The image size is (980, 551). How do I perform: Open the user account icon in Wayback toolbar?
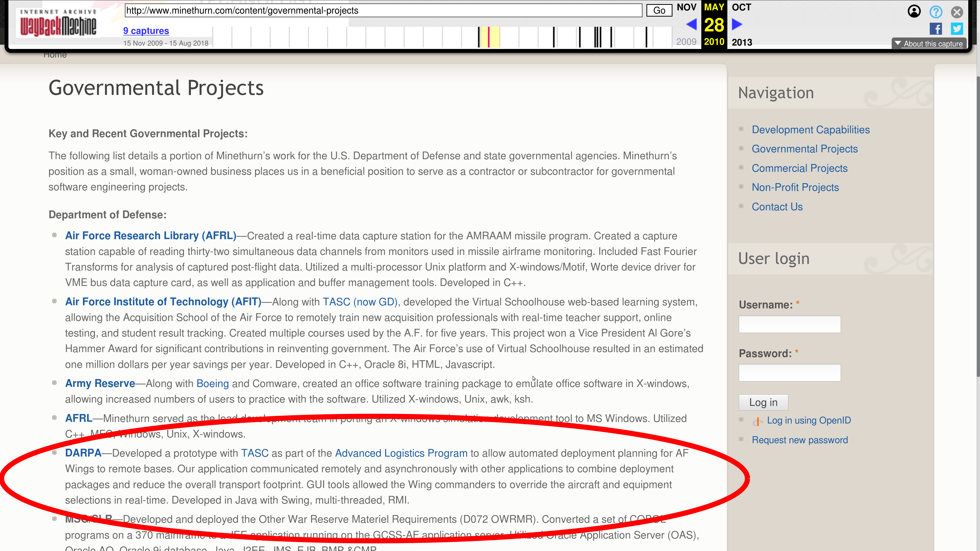point(914,11)
